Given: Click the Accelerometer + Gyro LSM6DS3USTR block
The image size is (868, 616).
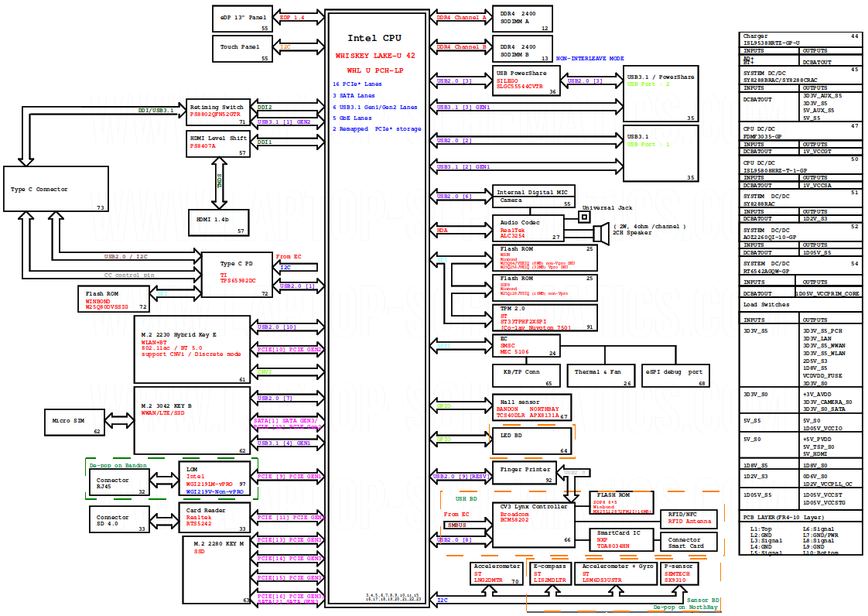Looking at the screenshot, I should [616, 574].
